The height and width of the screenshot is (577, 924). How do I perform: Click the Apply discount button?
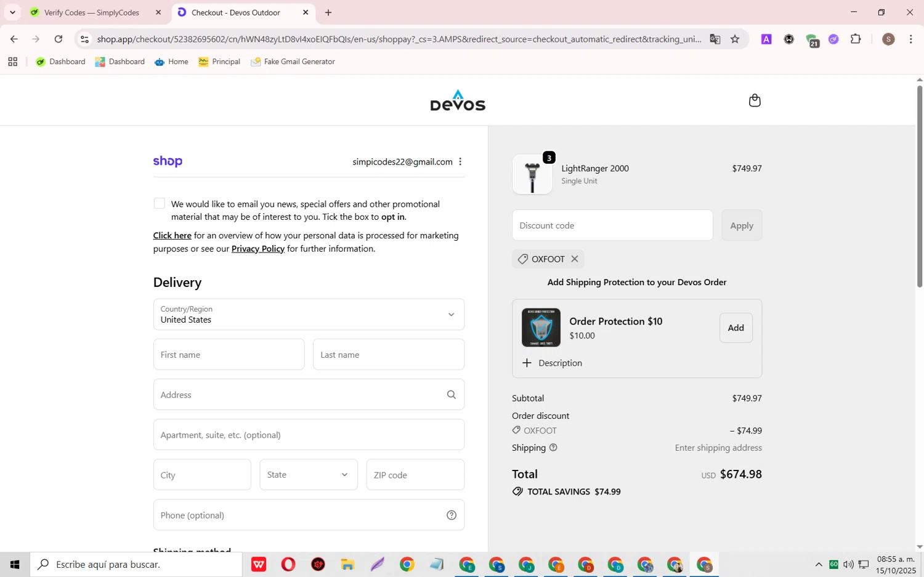(742, 225)
